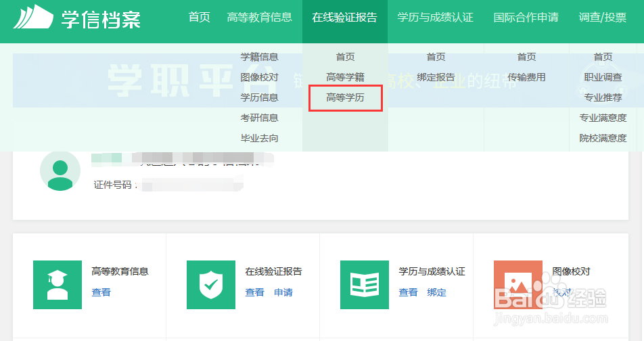Select 高等学历 under 在线验证报告
644x341 pixels.
tap(346, 97)
